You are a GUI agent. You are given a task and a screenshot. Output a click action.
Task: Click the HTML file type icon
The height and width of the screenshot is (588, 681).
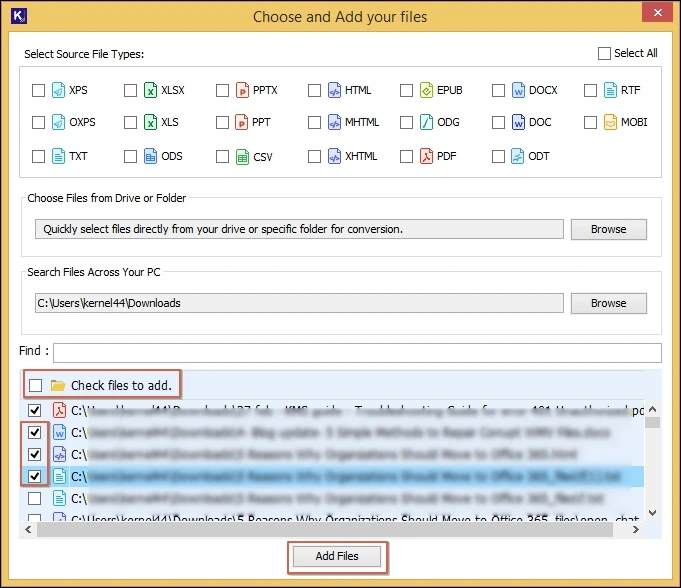pyautogui.click(x=334, y=90)
